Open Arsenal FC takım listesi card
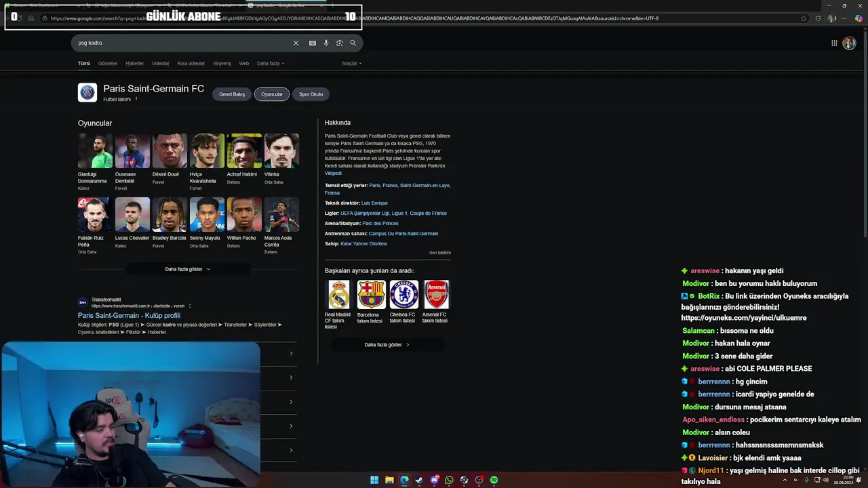The height and width of the screenshot is (488, 868). [x=436, y=302]
